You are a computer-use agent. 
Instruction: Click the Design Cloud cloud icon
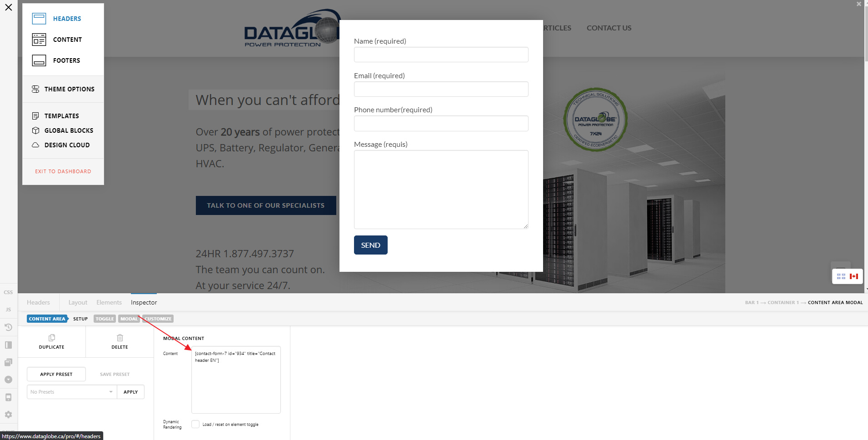point(35,145)
